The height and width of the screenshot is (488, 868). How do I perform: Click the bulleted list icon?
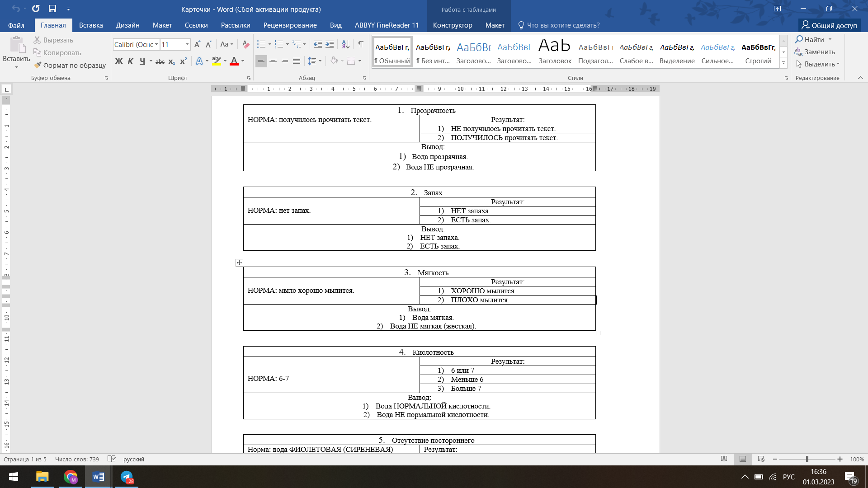pos(261,44)
